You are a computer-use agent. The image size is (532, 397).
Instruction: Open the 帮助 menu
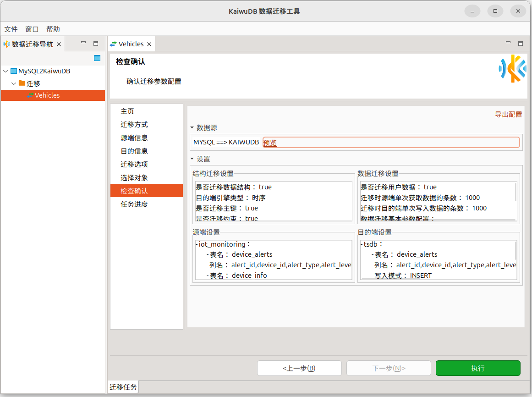point(53,29)
